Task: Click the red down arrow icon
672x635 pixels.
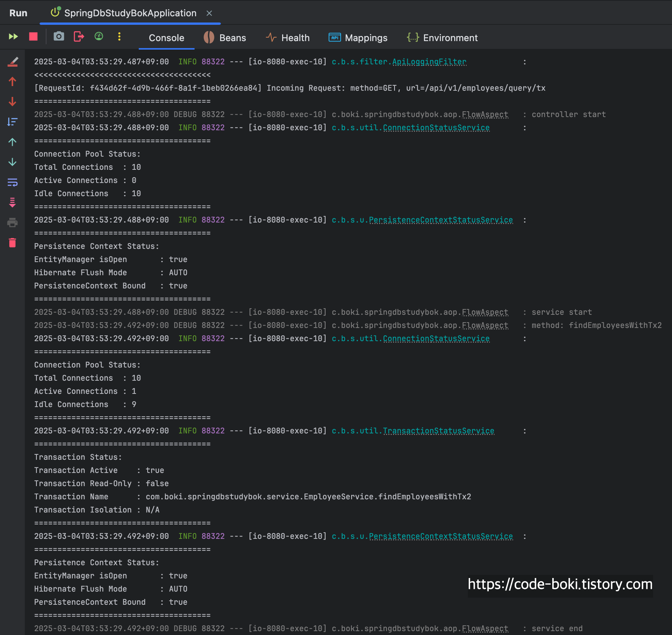Action: tap(12, 102)
